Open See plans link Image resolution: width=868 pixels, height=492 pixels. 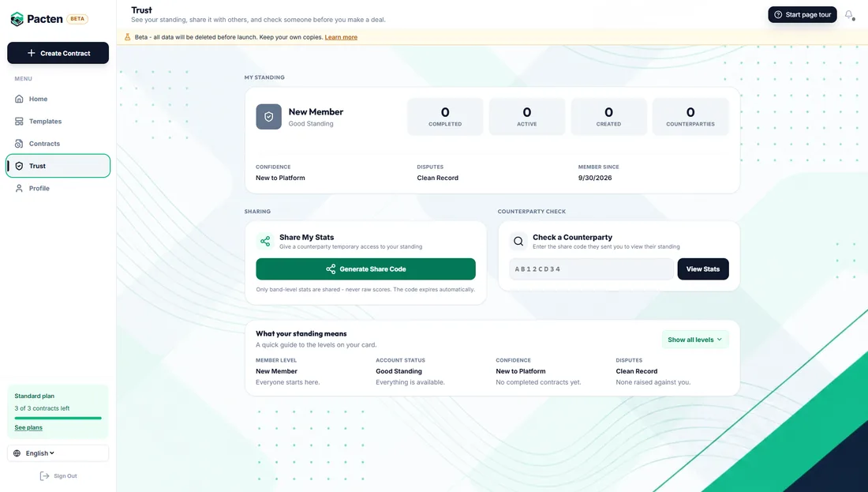point(28,427)
